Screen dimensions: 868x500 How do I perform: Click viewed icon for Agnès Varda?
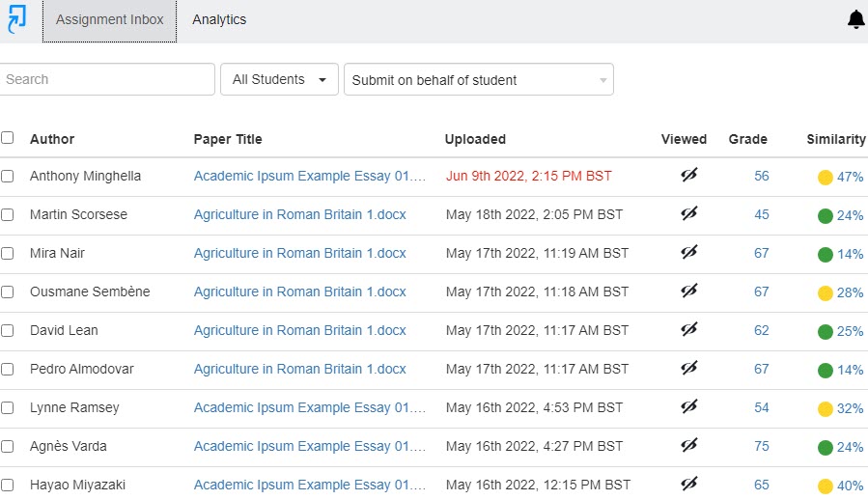point(688,445)
